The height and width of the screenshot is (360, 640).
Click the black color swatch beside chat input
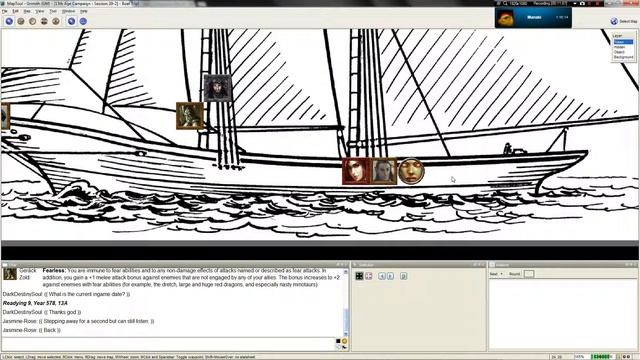(x=338, y=341)
